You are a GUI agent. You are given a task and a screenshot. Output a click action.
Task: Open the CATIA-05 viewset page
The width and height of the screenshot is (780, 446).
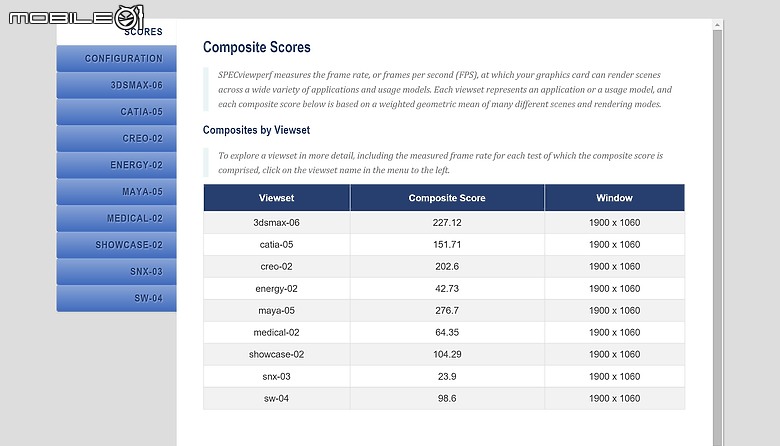point(116,112)
